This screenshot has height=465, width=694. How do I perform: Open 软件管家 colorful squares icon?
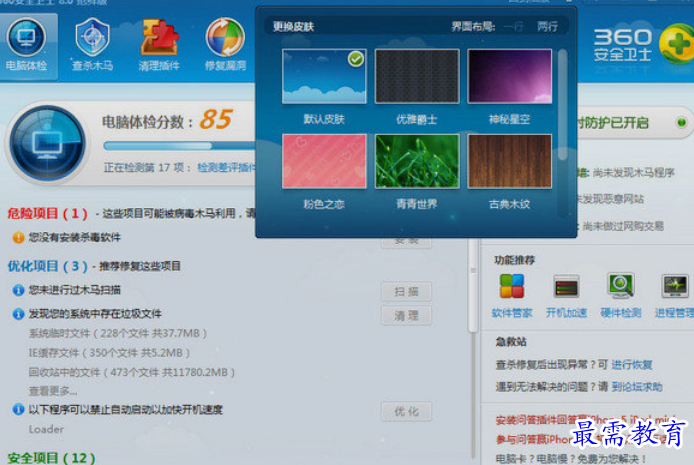[512, 286]
